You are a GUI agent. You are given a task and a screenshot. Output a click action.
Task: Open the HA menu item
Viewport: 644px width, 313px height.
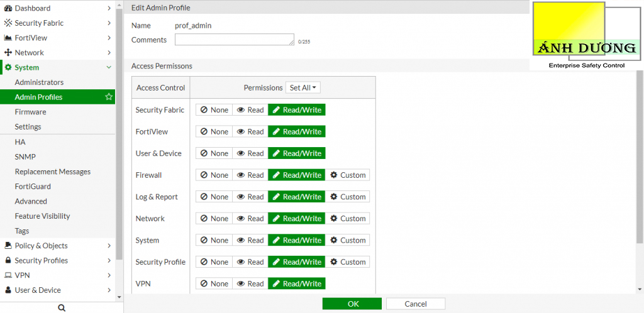57,142
